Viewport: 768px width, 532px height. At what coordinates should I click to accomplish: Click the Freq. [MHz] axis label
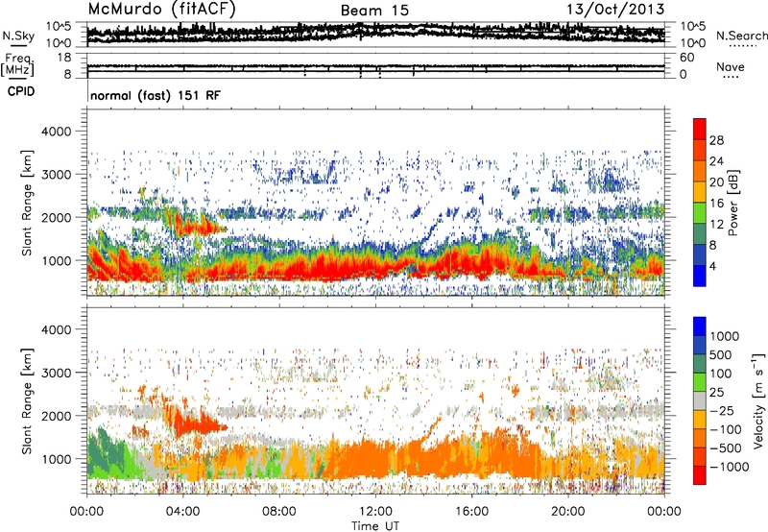18,64
